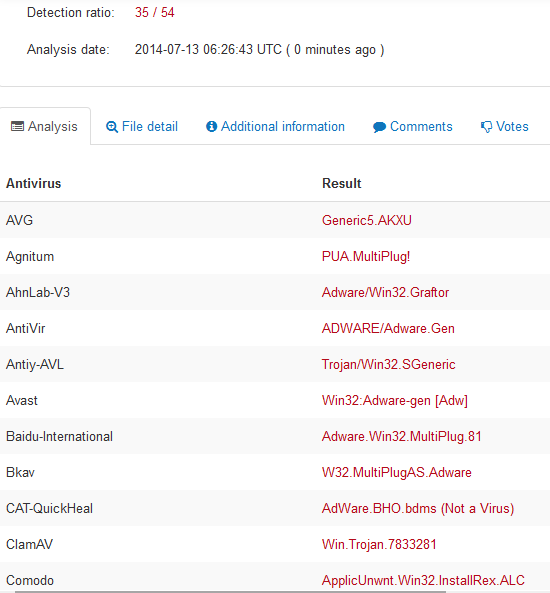
Task: Click the Result column header
Action: tap(342, 183)
